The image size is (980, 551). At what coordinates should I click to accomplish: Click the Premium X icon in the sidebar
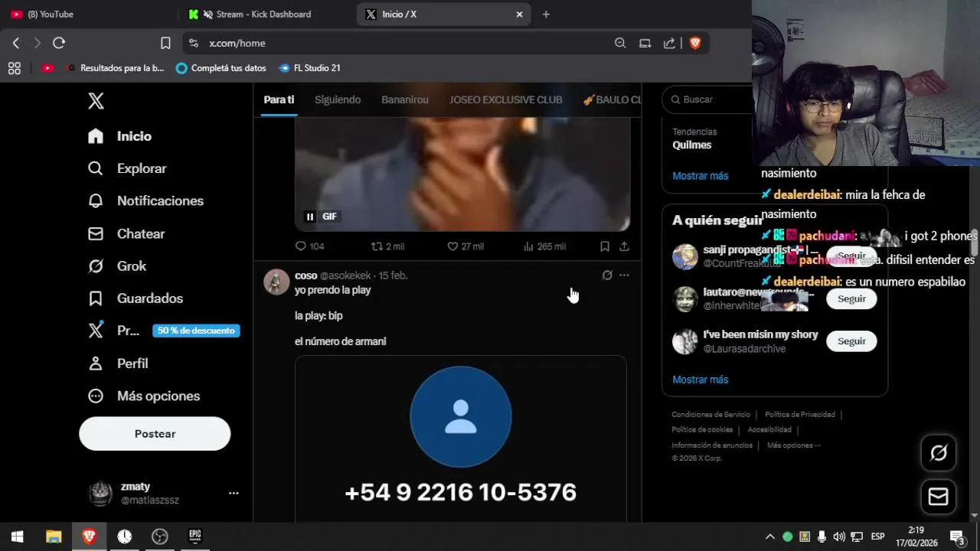(96, 331)
